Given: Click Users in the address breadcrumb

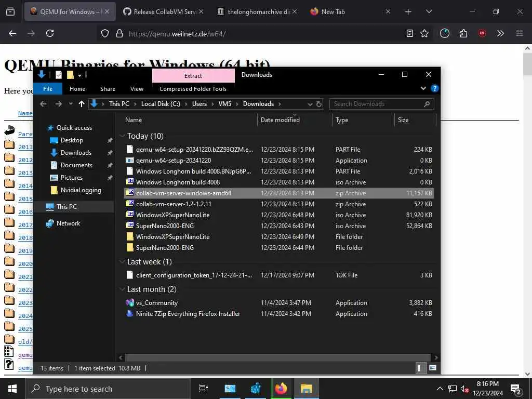Looking at the screenshot, I should [x=199, y=104].
